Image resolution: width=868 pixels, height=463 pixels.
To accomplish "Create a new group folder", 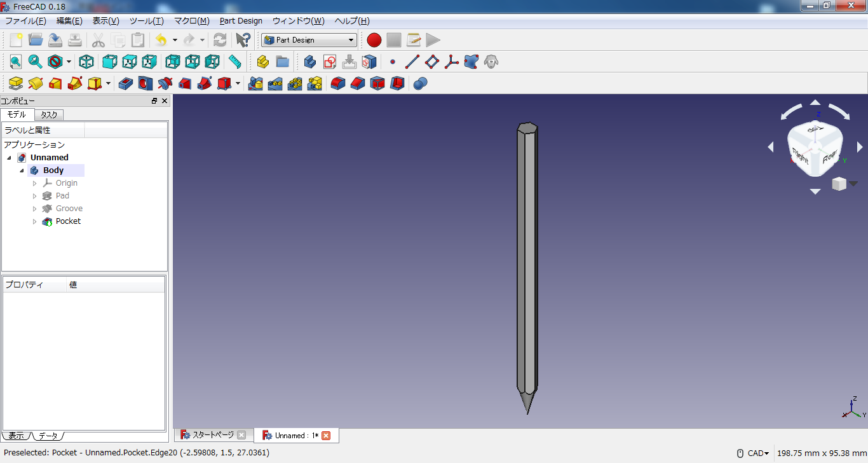I will coord(283,62).
